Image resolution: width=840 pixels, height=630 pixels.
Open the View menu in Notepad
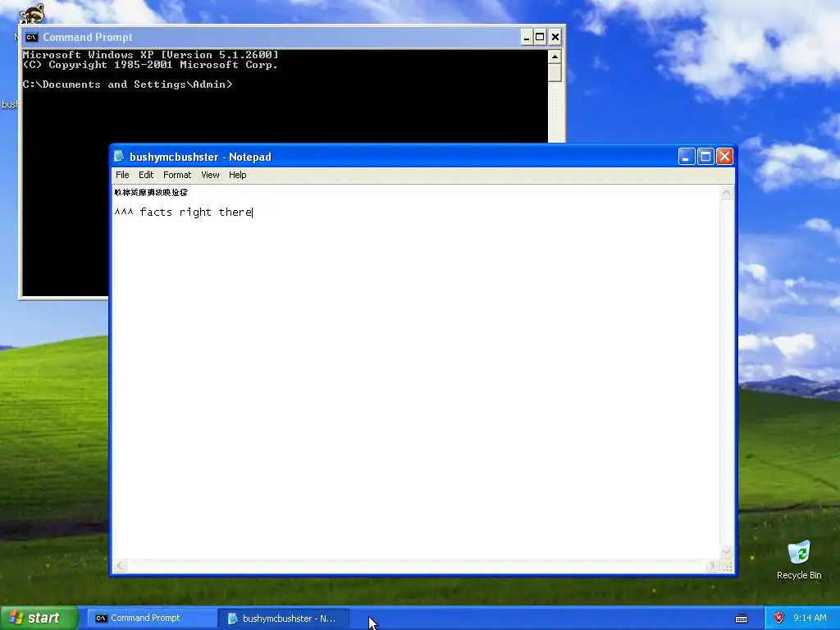tap(210, 175)
